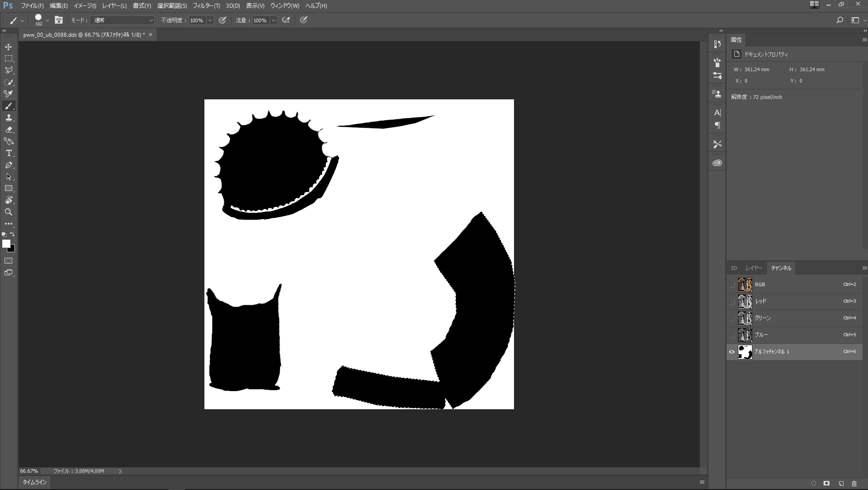Hide the アルファチャンネル 1 channel visibility
The height and width of the screenshot is (490, 868).
pos(732,352)
